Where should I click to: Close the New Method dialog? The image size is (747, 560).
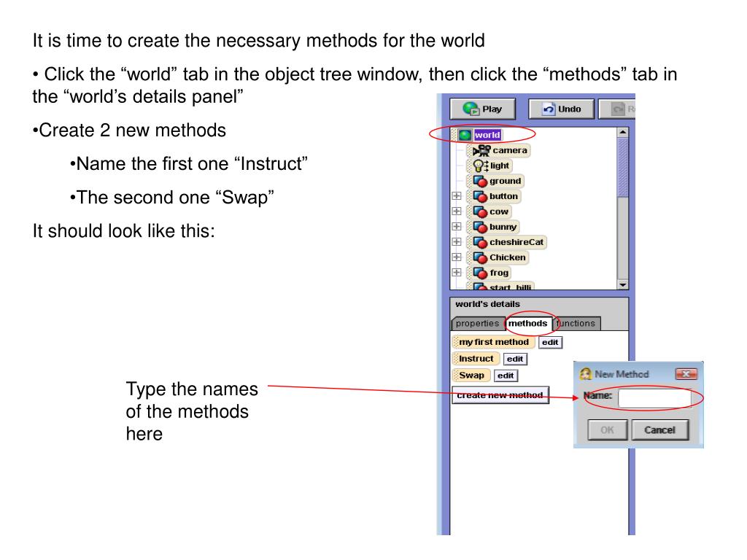coord(686,374)
